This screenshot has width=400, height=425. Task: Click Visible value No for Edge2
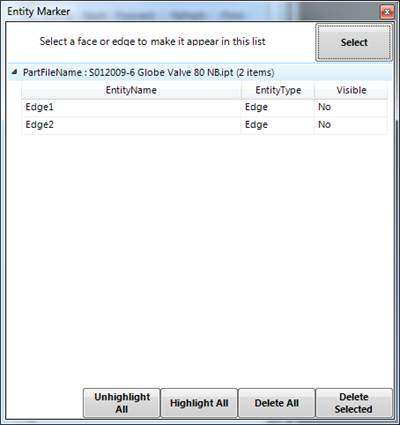(324, 125)
